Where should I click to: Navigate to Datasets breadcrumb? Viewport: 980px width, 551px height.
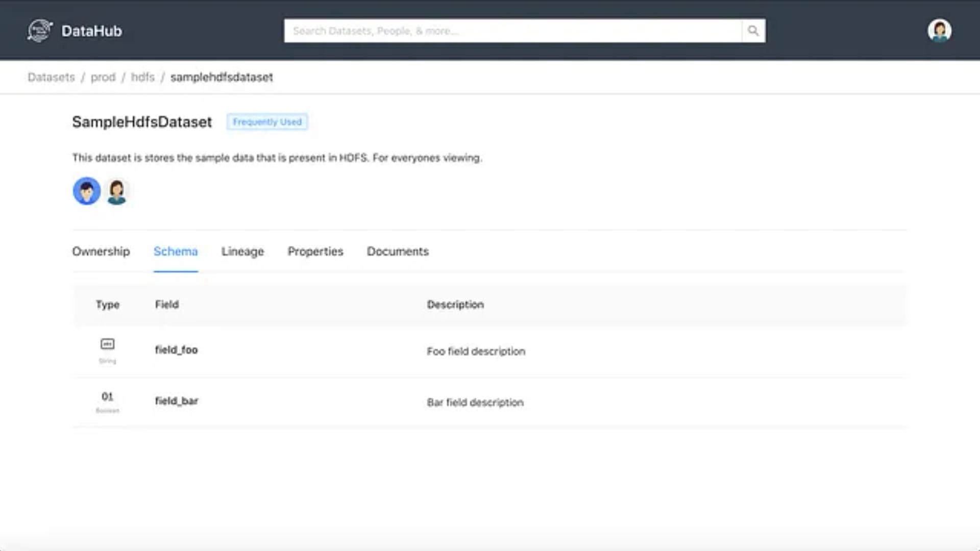point(51,77)
